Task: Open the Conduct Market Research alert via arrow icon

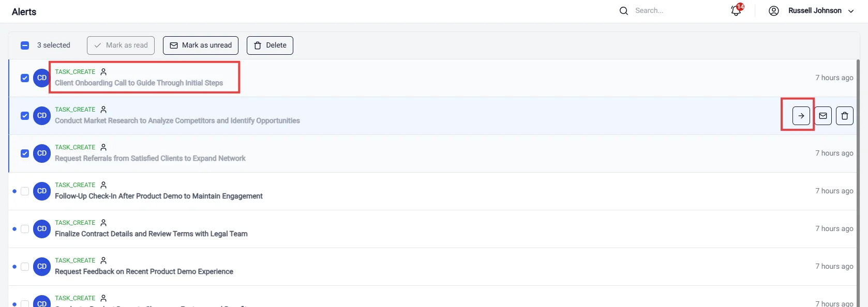Action: 801,116
